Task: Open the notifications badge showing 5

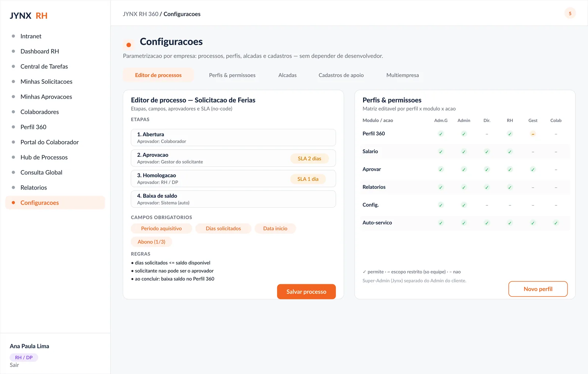Action: point(570,14)
